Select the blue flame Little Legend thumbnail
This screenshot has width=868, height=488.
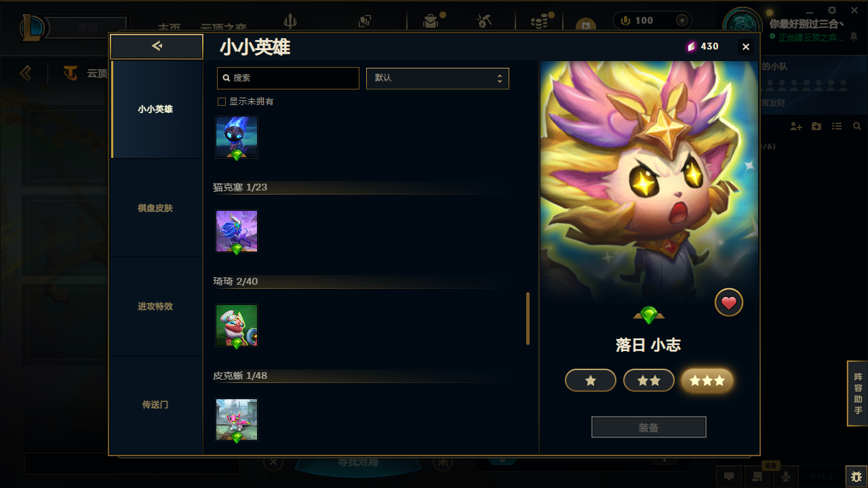click(x=237, y=138)
